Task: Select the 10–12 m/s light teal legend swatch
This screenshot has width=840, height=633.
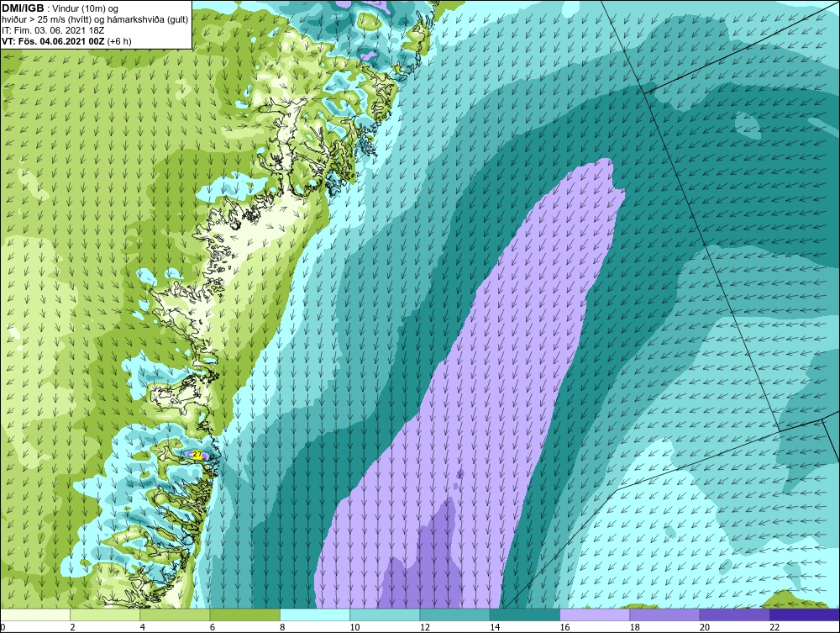Action: 385,615
